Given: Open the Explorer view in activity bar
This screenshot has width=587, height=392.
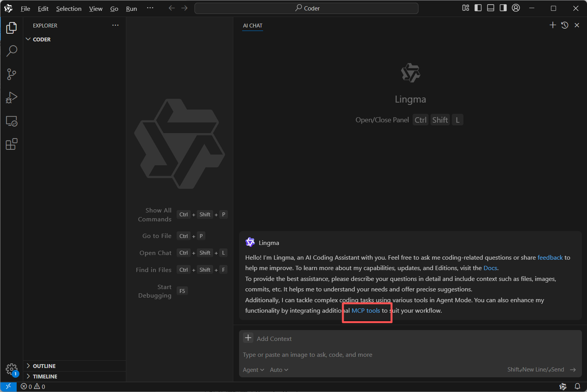Looking at the screenshot, I should point(12,27).
